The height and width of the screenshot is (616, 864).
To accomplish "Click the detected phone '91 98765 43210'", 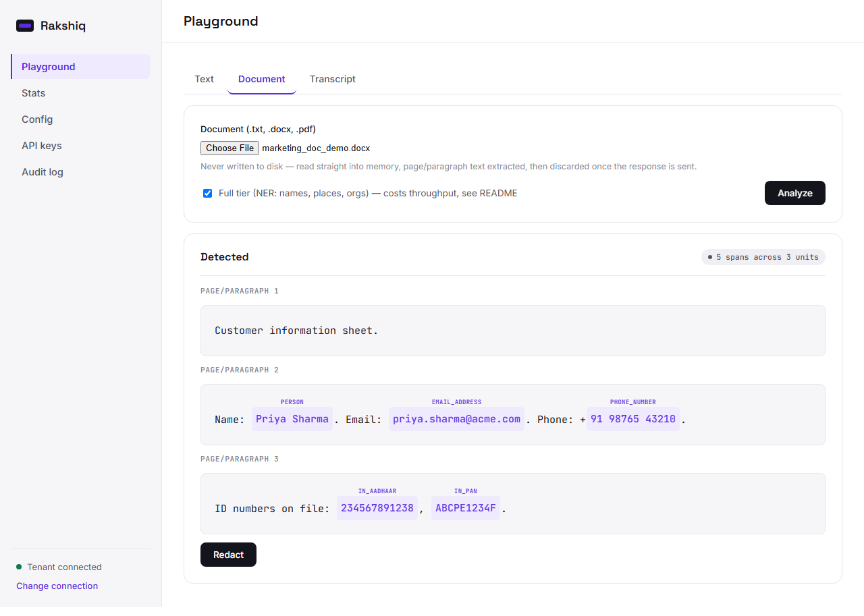I will 633,419.
